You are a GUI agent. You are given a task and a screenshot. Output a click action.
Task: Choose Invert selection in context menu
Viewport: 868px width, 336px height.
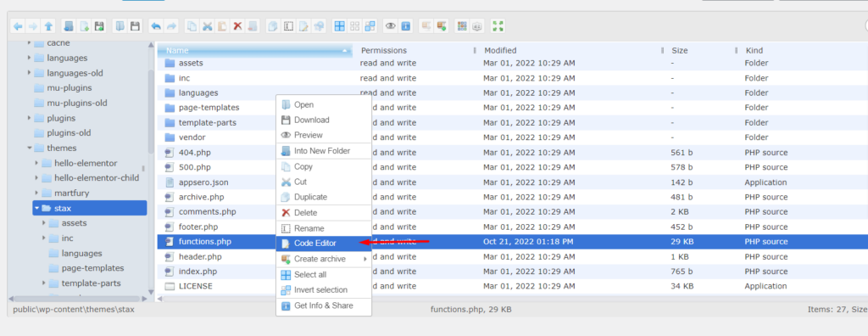(323, 290)
